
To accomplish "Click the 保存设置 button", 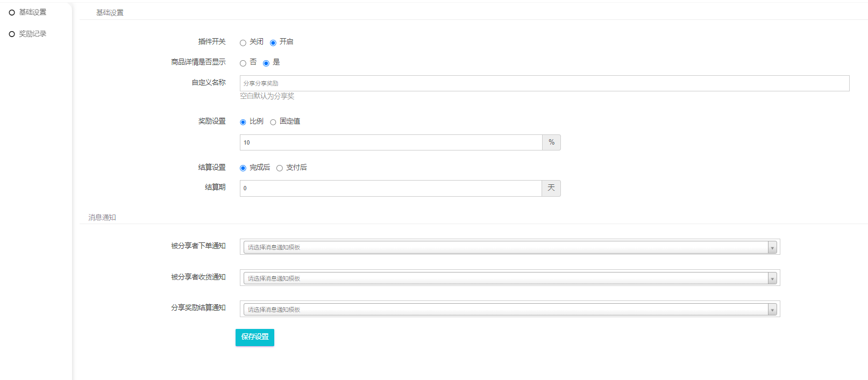I will tap(255, 337).
